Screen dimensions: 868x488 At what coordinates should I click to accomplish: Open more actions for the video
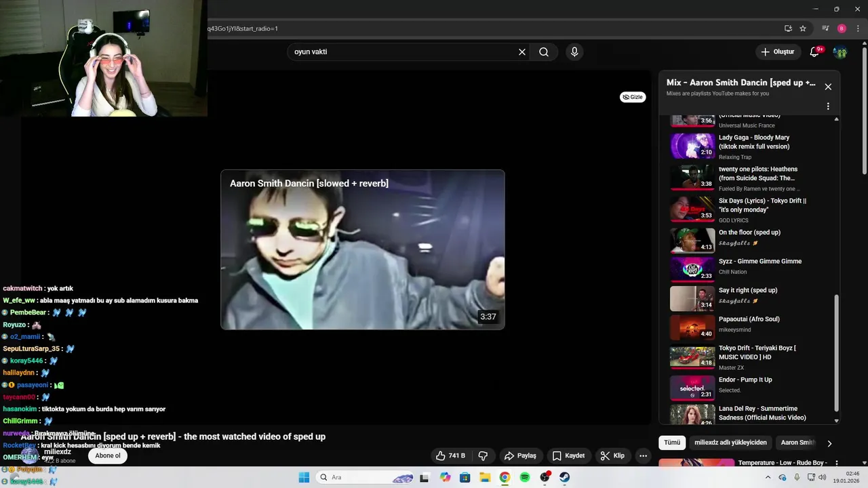[644, 455]
